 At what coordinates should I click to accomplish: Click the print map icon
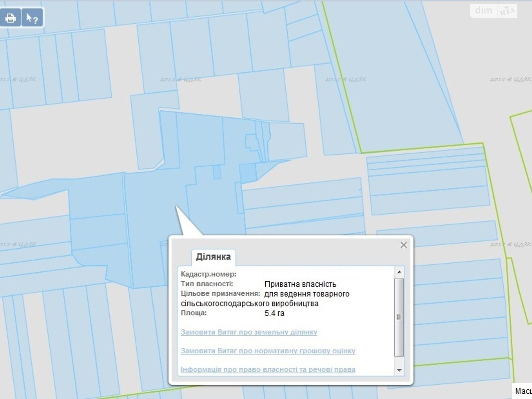click(10, 18)
